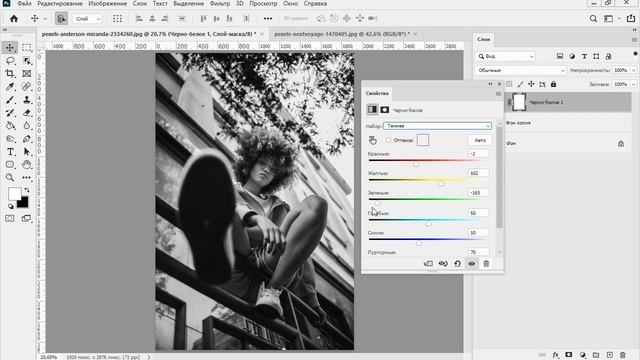
Task: Select the Healing Brush tool
Action: pos(27,87)
